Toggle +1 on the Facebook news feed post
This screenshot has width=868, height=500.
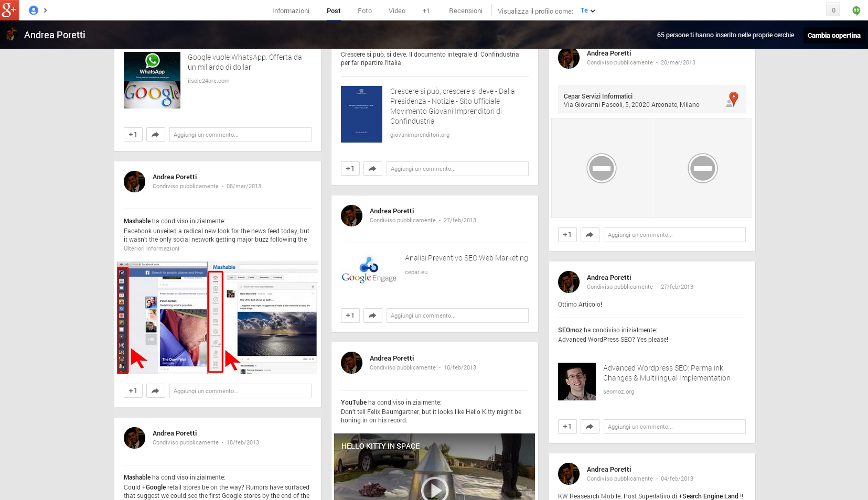[133, 391]
